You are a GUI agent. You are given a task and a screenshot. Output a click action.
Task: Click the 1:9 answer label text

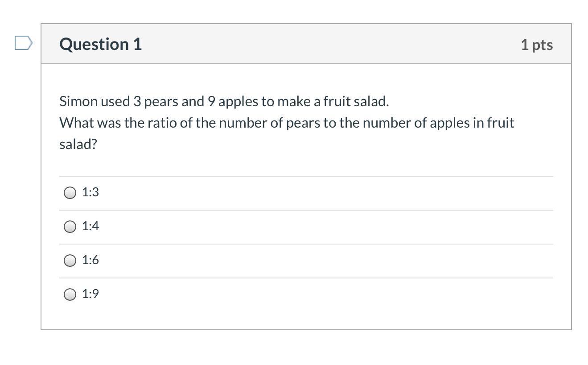(90, 294)
